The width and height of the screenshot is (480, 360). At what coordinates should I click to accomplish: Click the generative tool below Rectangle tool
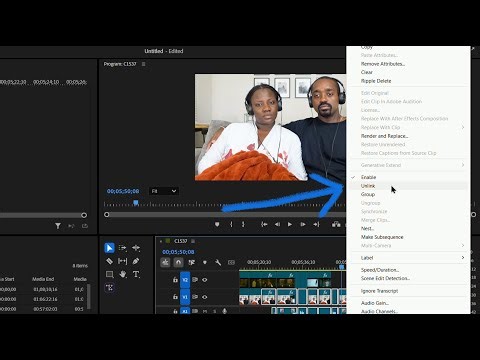click(x=110, y=287)
